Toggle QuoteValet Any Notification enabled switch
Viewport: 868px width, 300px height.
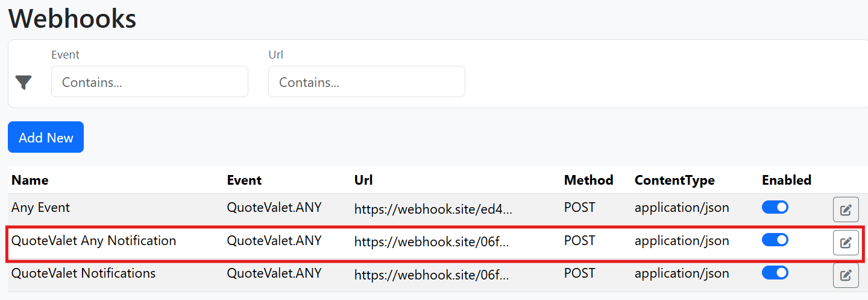pyautogui.click(x=775, y=240)
